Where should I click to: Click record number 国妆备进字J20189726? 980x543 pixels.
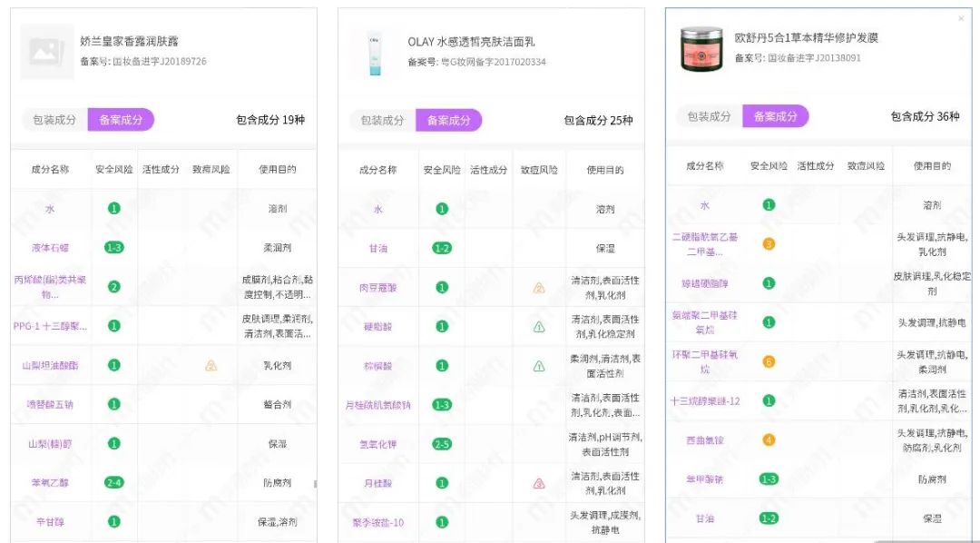pyautogui.click(x=160, y=62)
